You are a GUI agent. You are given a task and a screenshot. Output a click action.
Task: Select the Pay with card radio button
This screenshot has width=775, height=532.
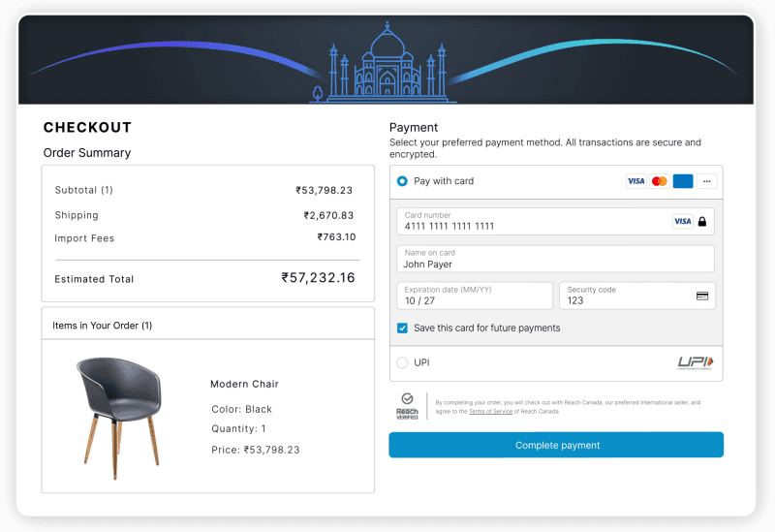pyautogui.click(x=402, y=181)
